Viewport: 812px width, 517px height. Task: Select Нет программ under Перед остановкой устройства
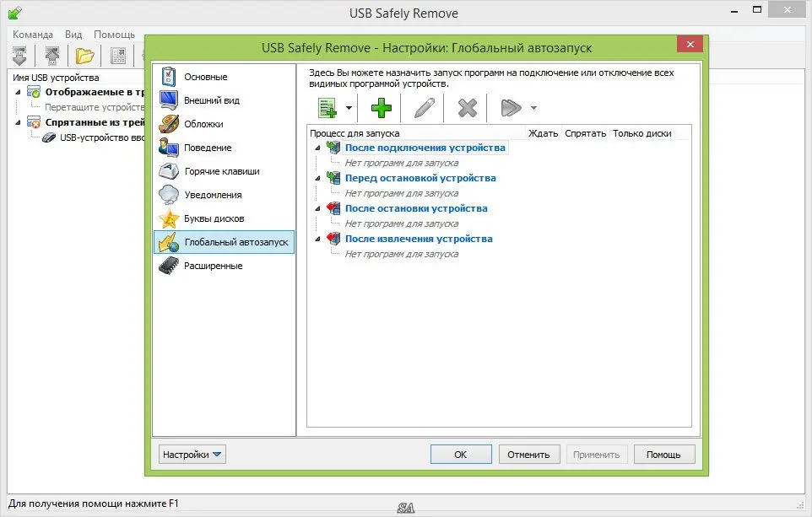401,193
